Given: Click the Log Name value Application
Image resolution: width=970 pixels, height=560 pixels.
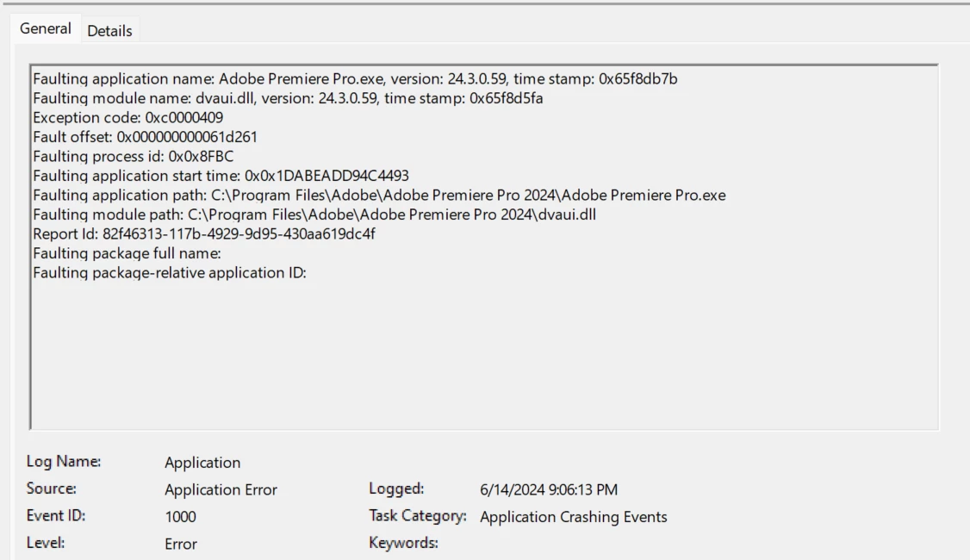Looking at the screenshot, I should 202,463.
